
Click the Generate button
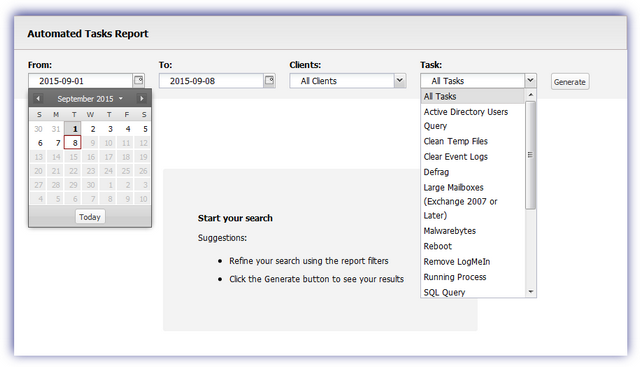click(570, 82)
